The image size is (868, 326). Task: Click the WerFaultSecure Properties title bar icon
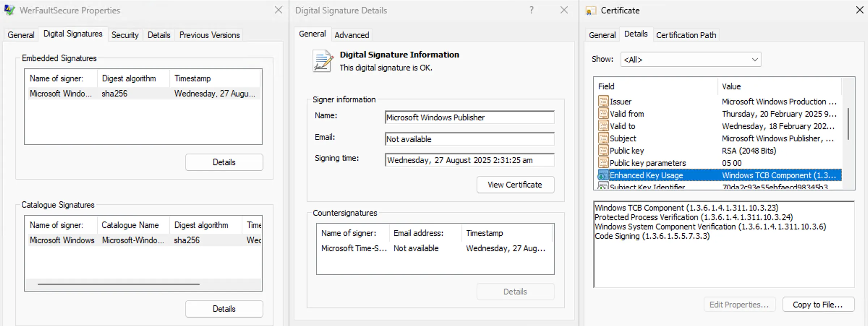tap(9, 10)
